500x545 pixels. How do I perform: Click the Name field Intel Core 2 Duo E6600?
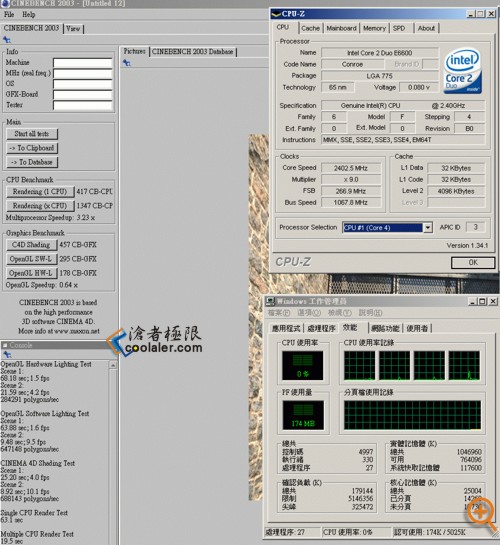(379, 53)
